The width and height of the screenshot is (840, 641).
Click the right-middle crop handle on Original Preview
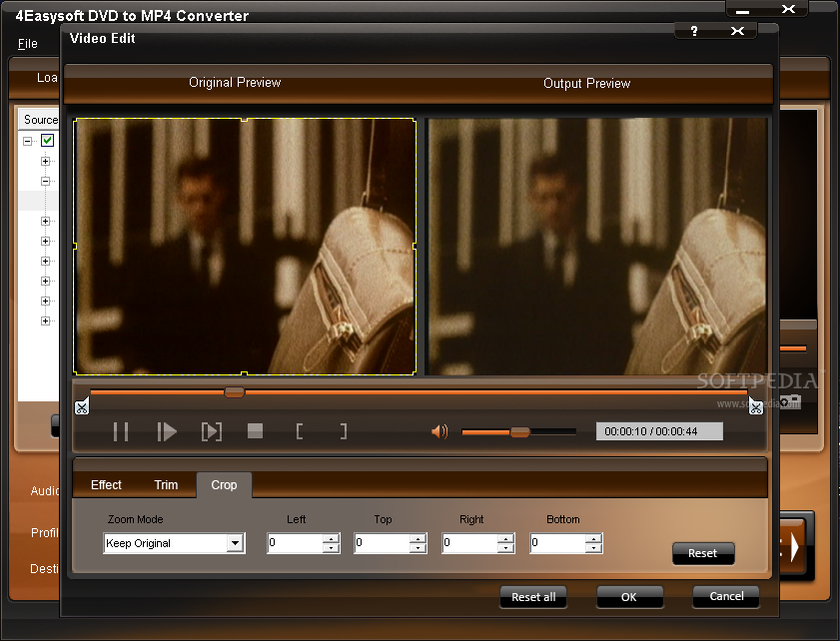(415, 246)
